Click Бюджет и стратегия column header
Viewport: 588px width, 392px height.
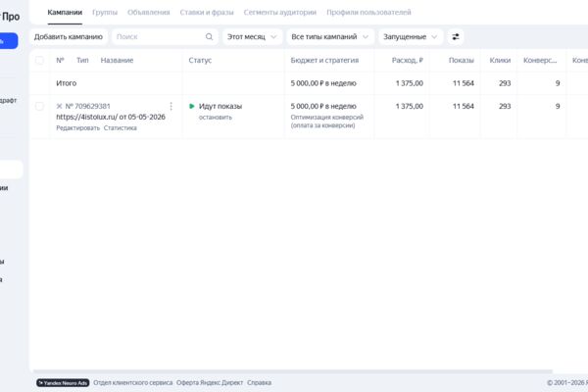coord(324,60)
